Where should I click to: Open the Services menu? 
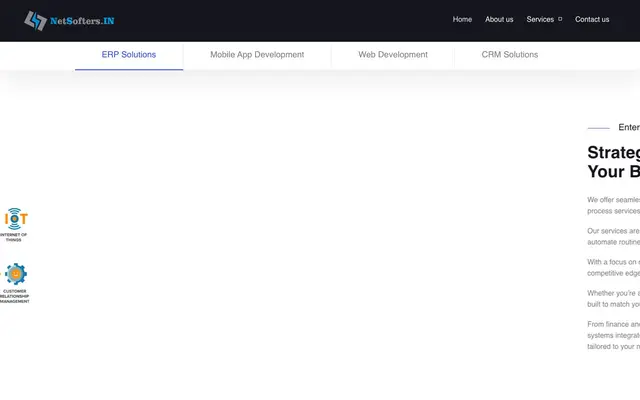pos(540,19)
